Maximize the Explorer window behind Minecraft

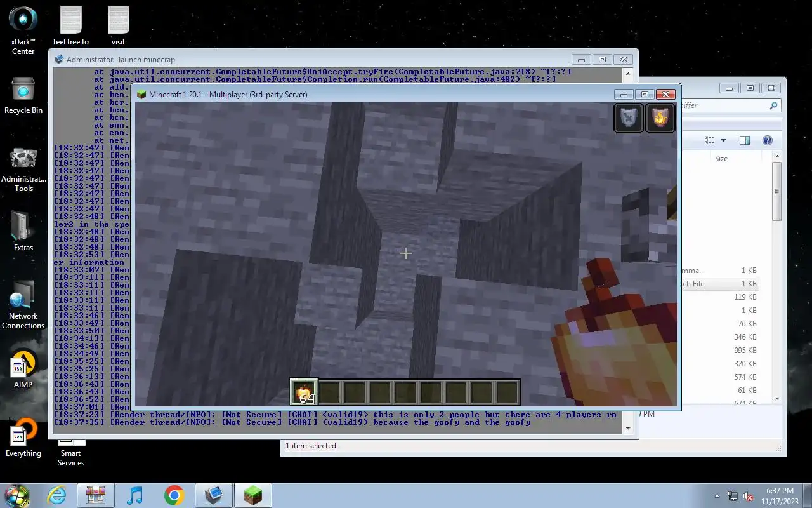(x=750, y=88)
